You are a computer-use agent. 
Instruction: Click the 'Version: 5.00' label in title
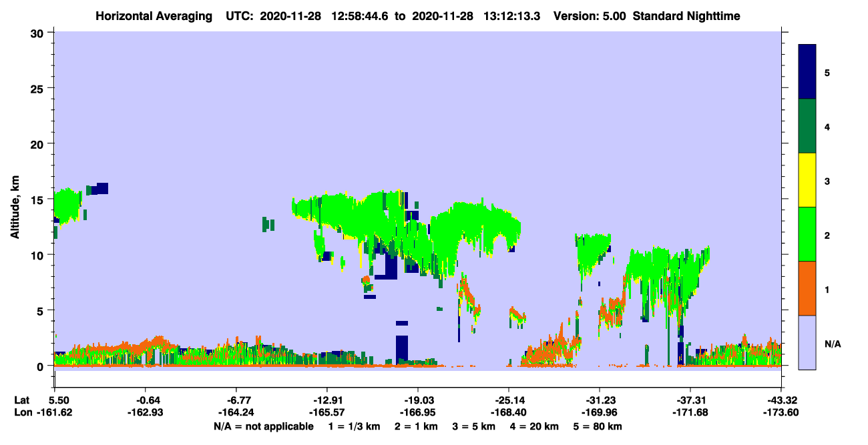[x=590, y=16]
